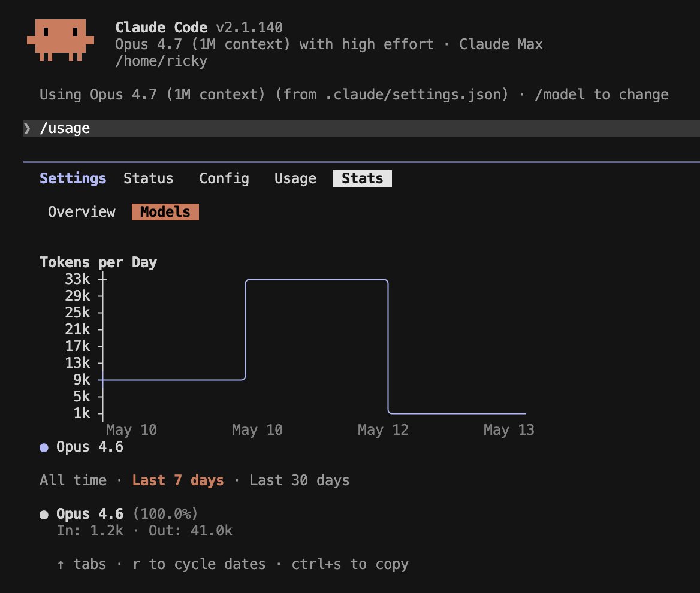
Task: Click the 'Opus 4.7 (1M context) with high effort' line
Action: click(x=274, y=44)
